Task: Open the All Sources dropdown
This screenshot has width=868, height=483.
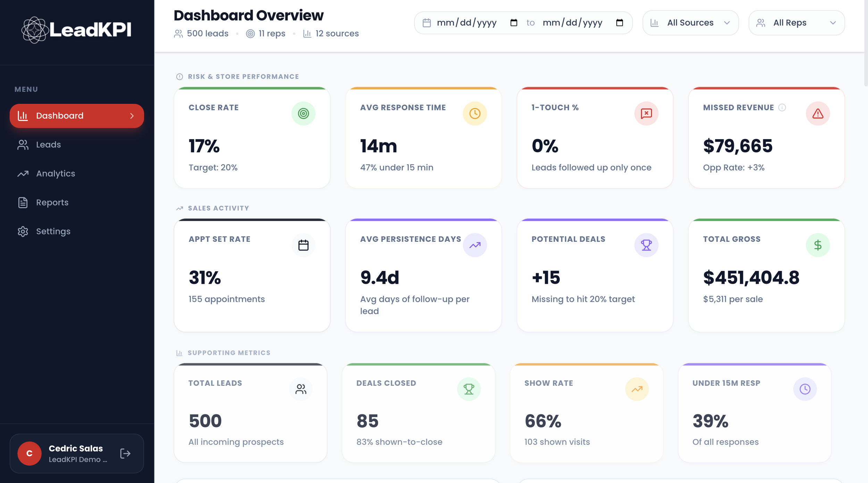Action: [690, 23]
